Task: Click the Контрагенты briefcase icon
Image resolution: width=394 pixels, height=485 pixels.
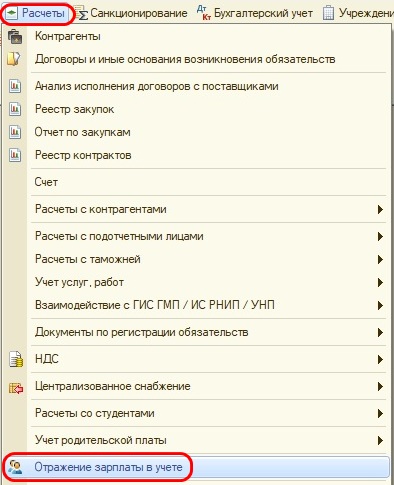Action: click(x=15, y=37)
